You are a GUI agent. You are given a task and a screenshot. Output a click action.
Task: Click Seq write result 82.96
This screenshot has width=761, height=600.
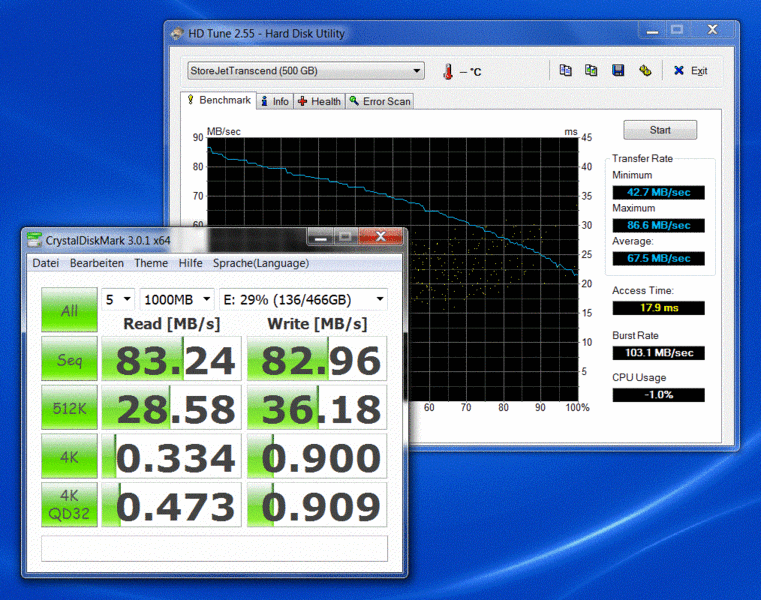(x=317, y=359)
